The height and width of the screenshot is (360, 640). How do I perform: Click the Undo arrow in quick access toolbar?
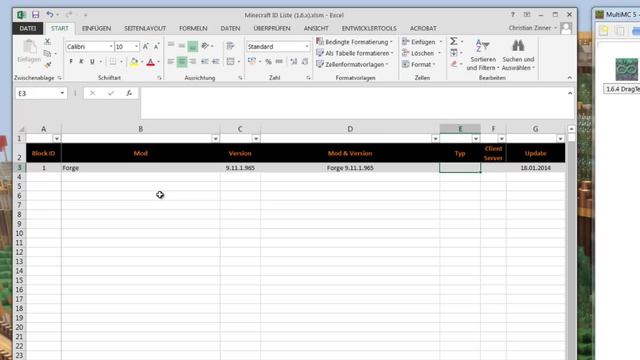click(x=49, y=15)
